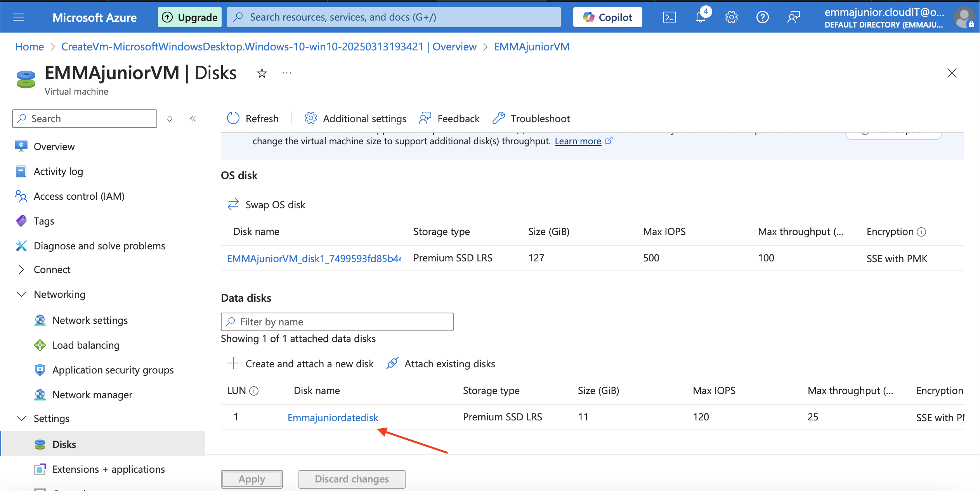Open Network manager
Viewport: 980px width, 491px height.
92,395
